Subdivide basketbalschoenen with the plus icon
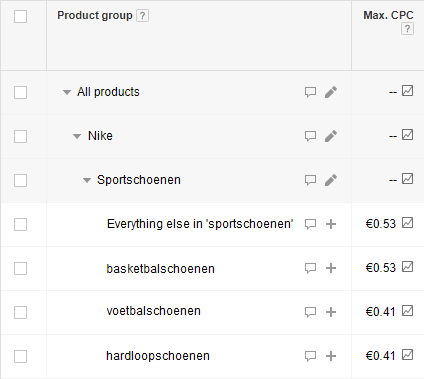424x379 pixels. click(331, 268)
